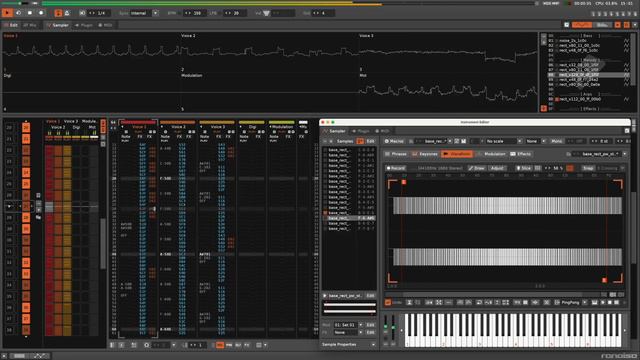Viewport: 640px width, 360px height.
Task: Adjust the left green volume fader
Action: pos(386,328)
